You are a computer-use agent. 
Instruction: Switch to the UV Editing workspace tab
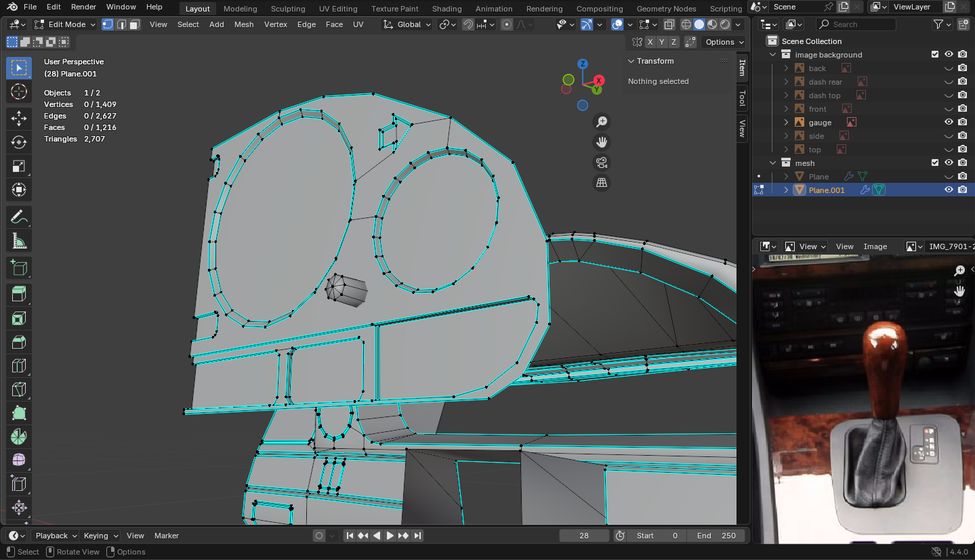click(337, 9)
